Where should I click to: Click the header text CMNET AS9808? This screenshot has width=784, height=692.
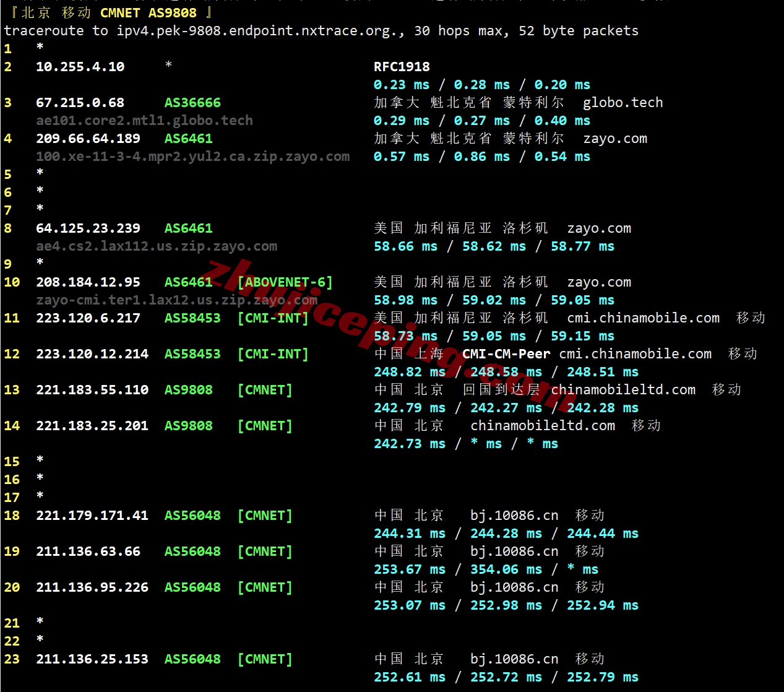(x=149, y=13)
